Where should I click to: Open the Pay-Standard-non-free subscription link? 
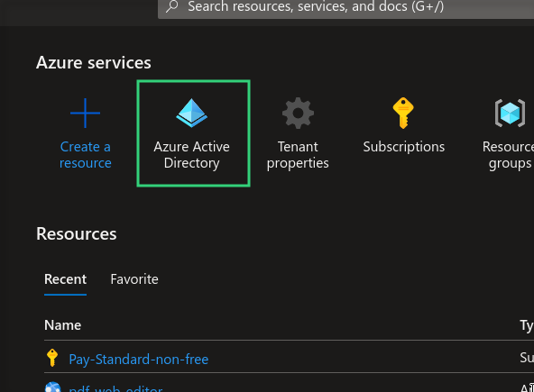click(139, 360)
